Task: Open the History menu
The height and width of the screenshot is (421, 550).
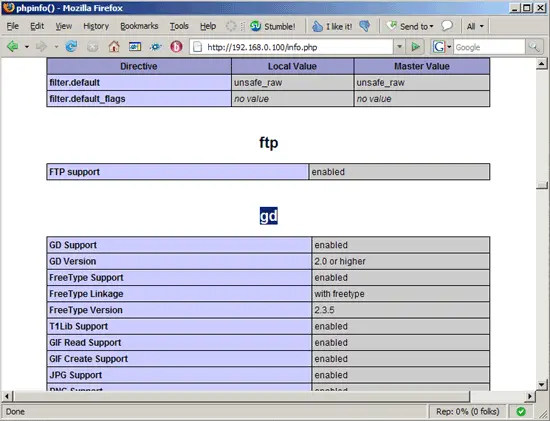Action: pyautogui.click(x=96, y=26)
